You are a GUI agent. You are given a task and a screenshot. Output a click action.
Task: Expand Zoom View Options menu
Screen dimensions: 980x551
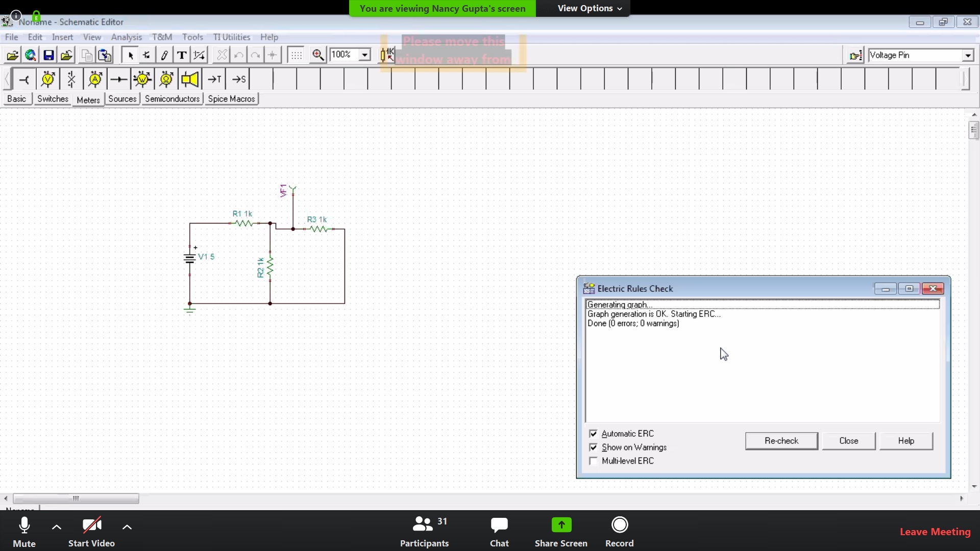(590, 8)
